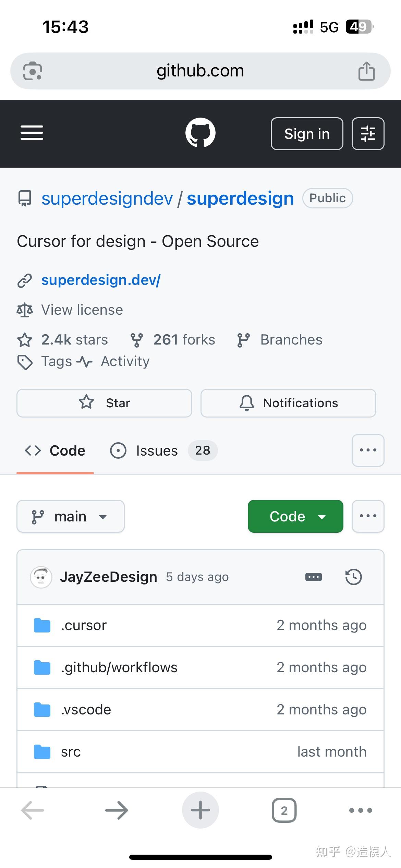Expand more repository tabs menu
Viewport: 401px width, 868px height.
click(368, 450)
